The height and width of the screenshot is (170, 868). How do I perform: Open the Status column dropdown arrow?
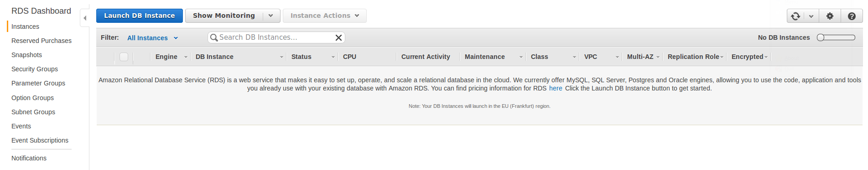coord(333,57)
